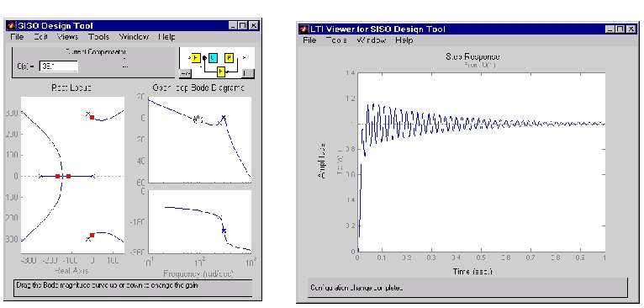Screen dimensions: 644x308
Task: Click the Frequency (rad/sec) axis label
Action: (x=199, y=273)
